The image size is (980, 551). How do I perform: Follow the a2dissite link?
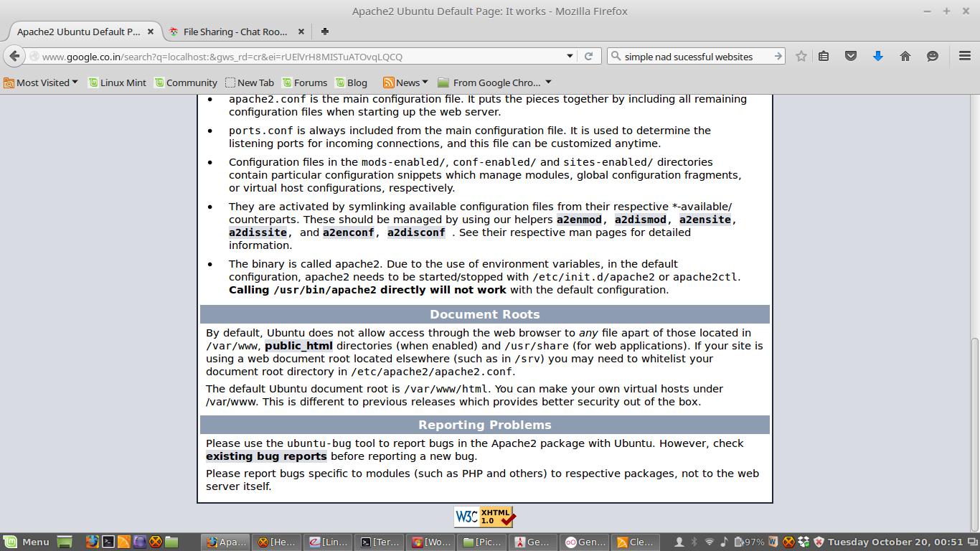coord(258,232)
